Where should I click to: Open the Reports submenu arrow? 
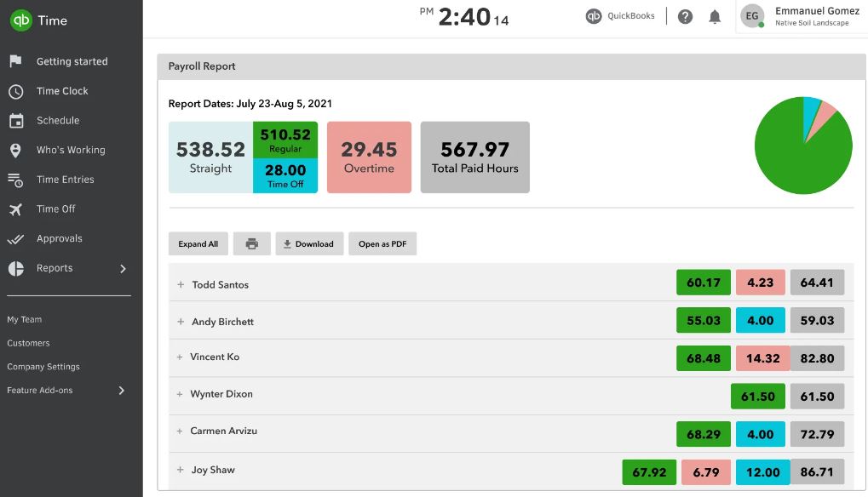coord(123,269)
